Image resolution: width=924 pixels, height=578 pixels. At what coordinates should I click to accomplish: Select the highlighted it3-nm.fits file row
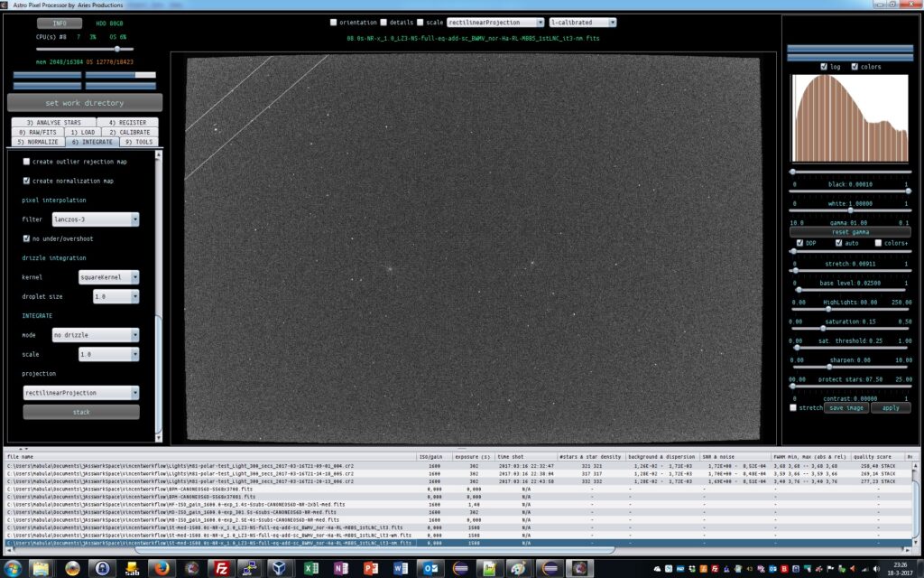[458, 543]
